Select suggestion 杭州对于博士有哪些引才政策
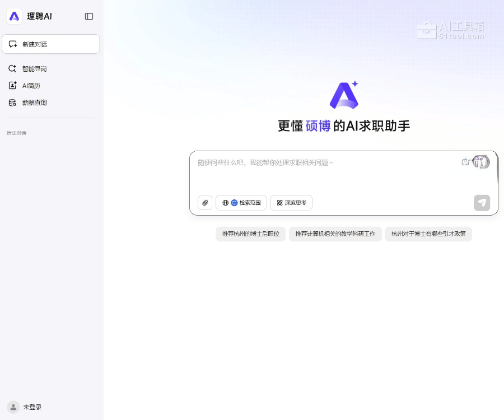This screenshot has height=420, width=504. tap(428, 234)
